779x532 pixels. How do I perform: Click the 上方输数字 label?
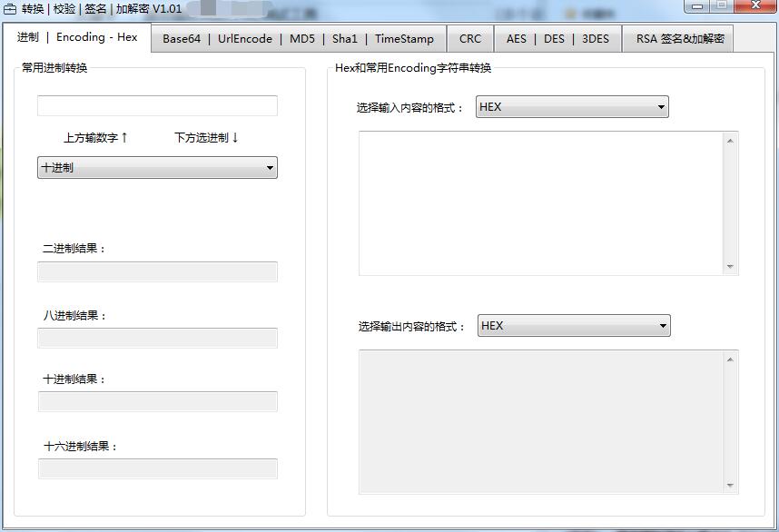click(x=95, y=138)
